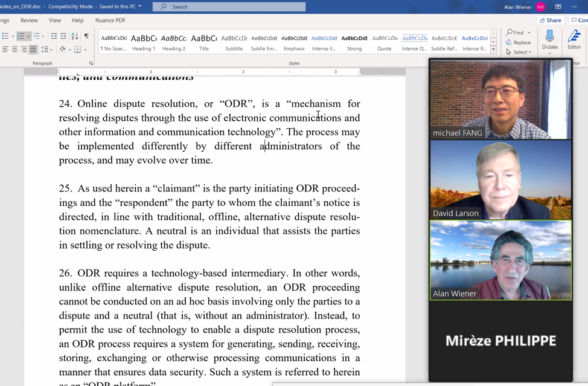
Task: Expand line spacing dropdown arrow
Action: click(51, 50)
